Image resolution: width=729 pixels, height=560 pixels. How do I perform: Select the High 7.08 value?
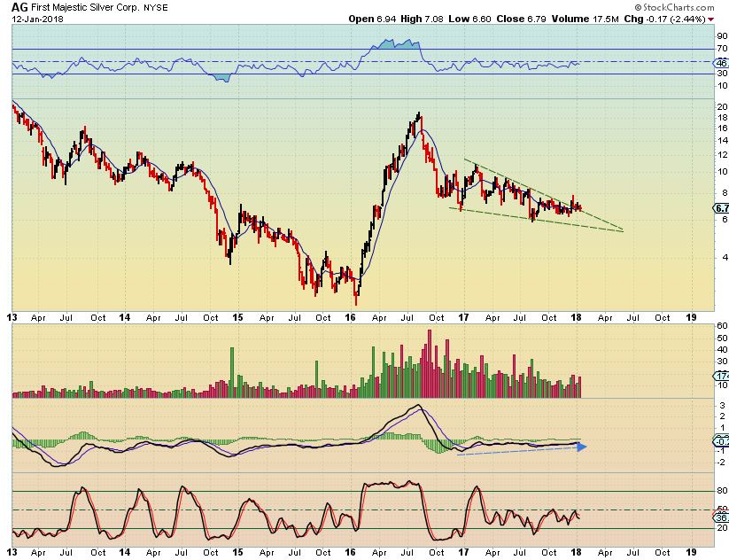click(423, 19)
